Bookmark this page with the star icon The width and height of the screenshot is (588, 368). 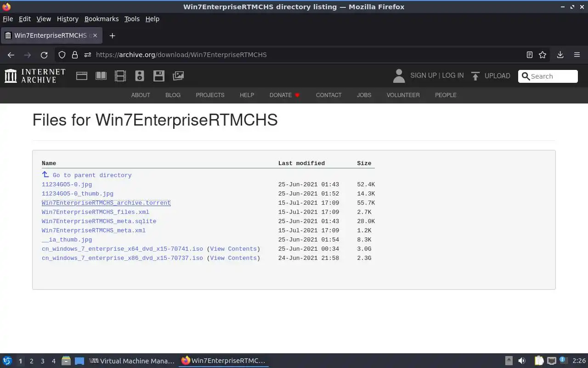click(x=543, y=55)
